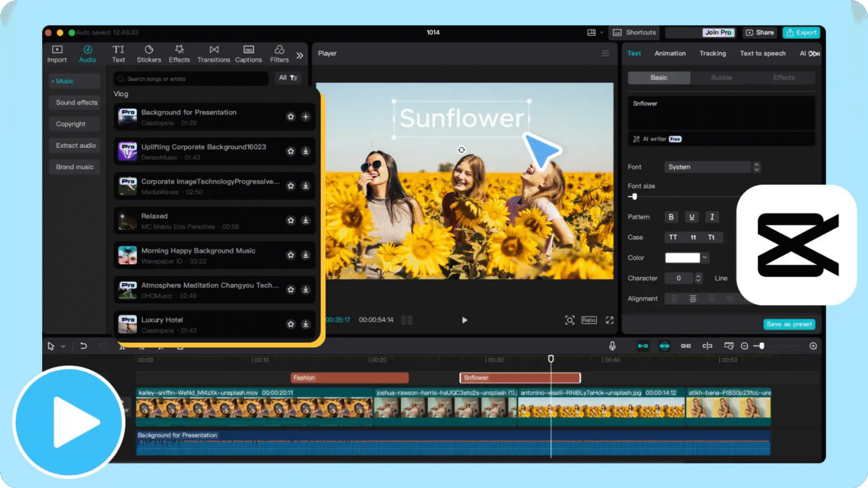This screenshot has width=868, height=488.
Task: Adjust the Font size slider
Action: tap(634, 197)
